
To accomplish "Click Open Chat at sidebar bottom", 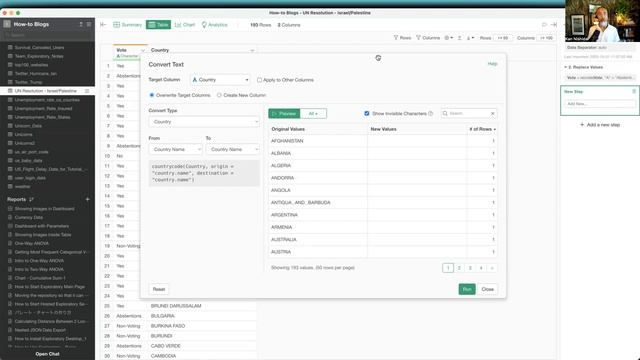I will coord(47,354).
